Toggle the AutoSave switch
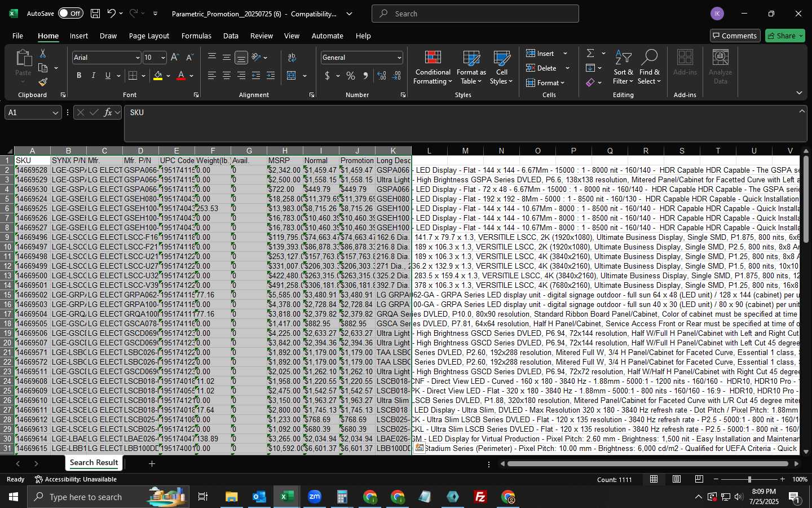The width and height of the screenshot is (812, 508). [70, 14]
